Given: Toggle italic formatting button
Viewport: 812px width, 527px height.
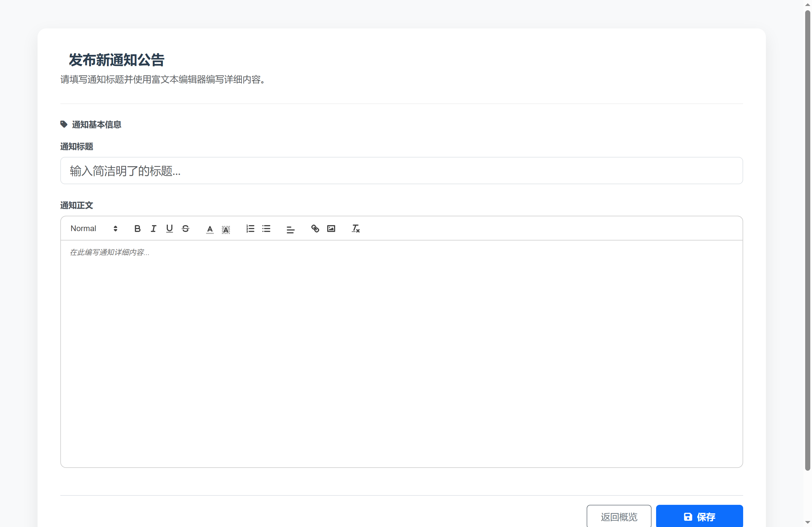Looking at the screenshot, I should [153, 229].
